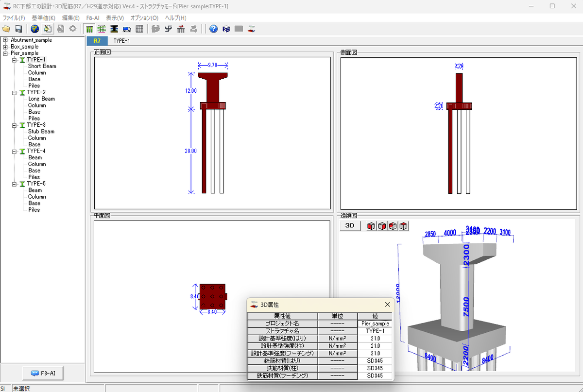
Task: Collapse the TYPE-1 tree node
Action: tap(15, 60)
